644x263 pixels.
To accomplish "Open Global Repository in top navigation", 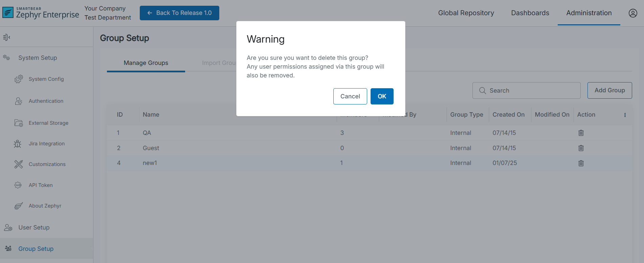I will click(466, 13).
